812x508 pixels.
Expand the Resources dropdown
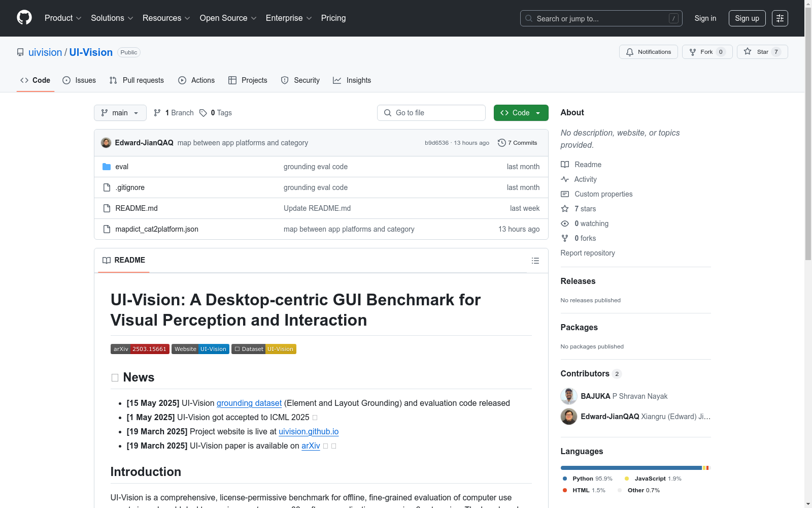tap(166, 18)
